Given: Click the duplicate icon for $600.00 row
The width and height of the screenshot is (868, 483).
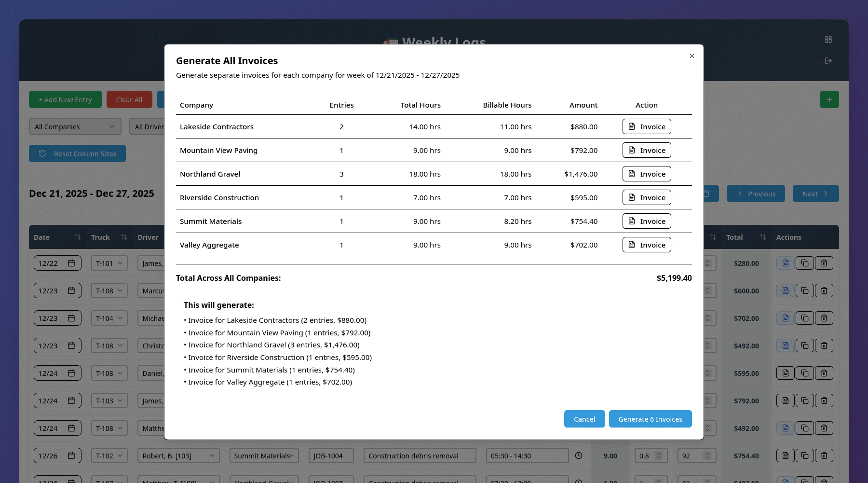Looking at the screenshot, I should tap(804, 290).
